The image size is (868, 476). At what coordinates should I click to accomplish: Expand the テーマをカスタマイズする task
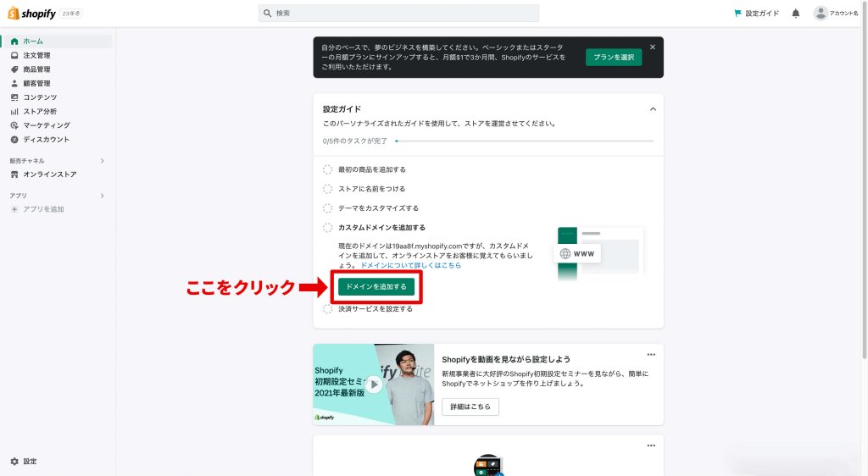379,208
